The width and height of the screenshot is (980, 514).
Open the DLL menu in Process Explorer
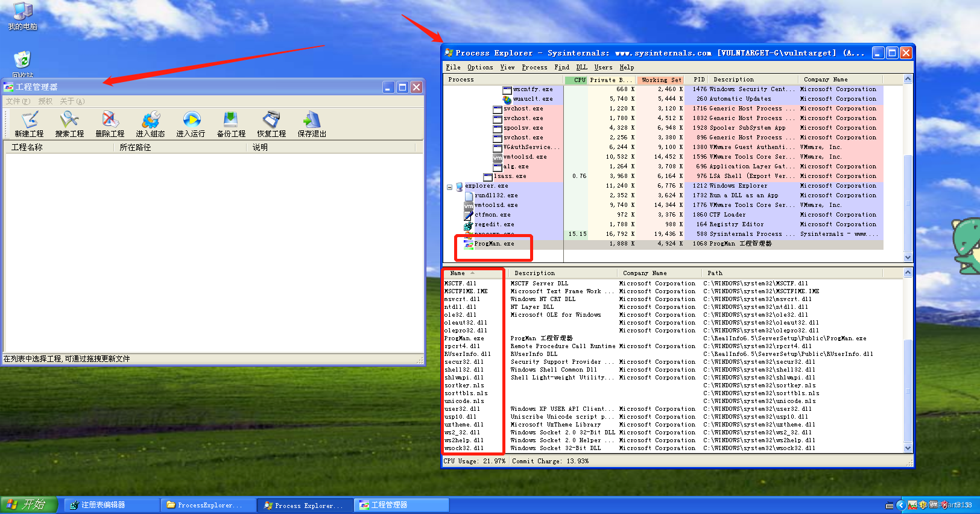(581, 68)
